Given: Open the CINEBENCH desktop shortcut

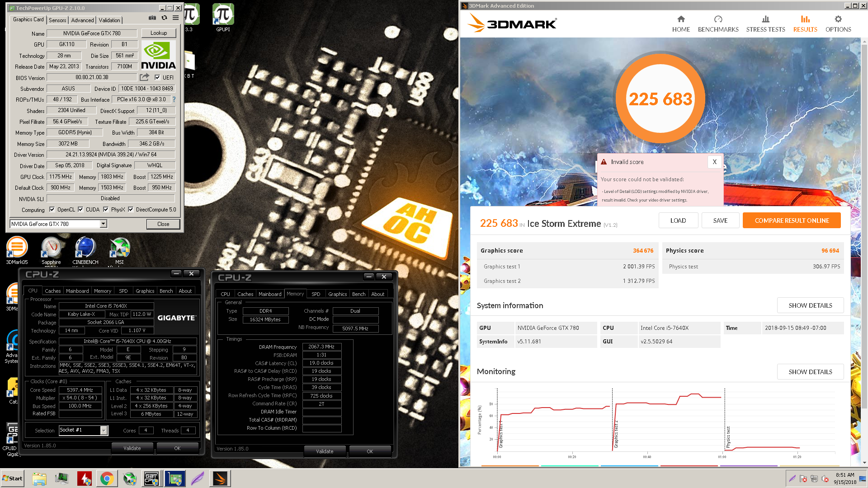Looking at the screenshot, I should (x=85, y=250).
